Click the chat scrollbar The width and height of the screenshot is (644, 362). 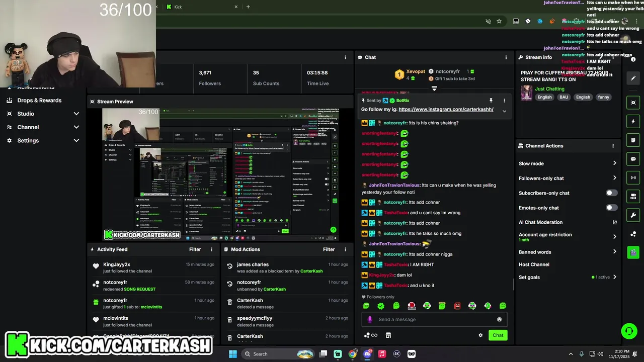(x=513, y=285)
